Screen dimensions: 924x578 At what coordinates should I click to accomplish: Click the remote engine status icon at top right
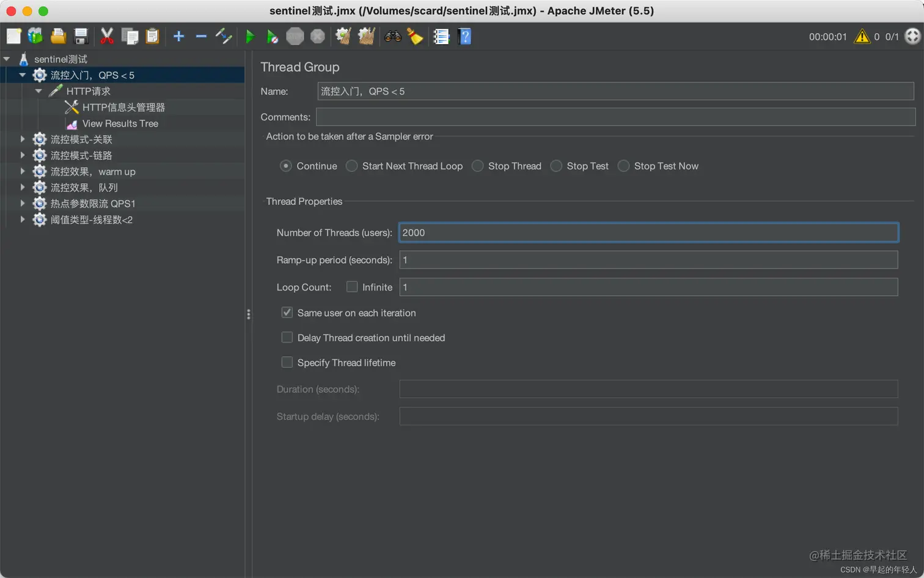coord(912,37)
